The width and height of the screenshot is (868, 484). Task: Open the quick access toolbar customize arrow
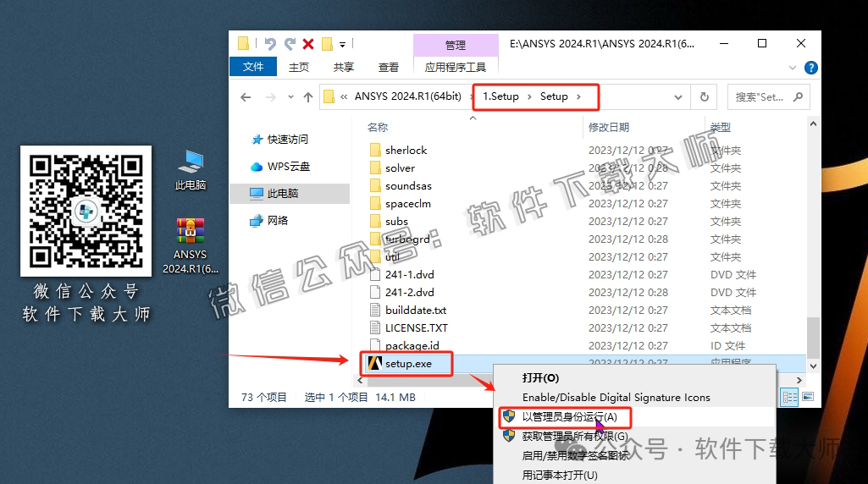coord(343,44)
